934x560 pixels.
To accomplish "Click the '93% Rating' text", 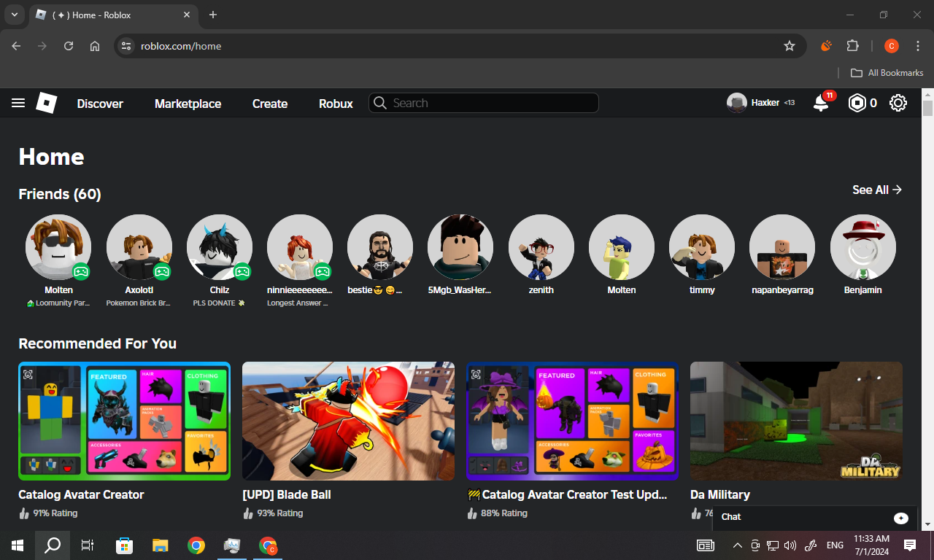I will 279,513.
